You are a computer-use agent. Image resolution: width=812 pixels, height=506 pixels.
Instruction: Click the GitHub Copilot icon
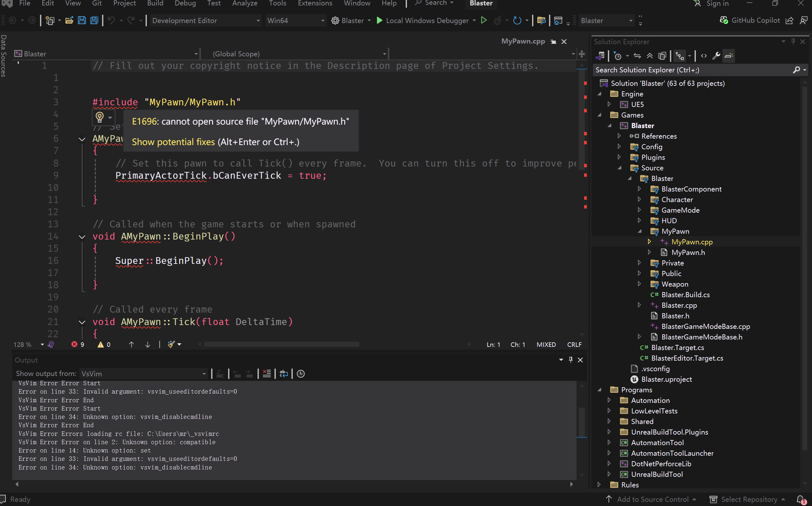724,20
